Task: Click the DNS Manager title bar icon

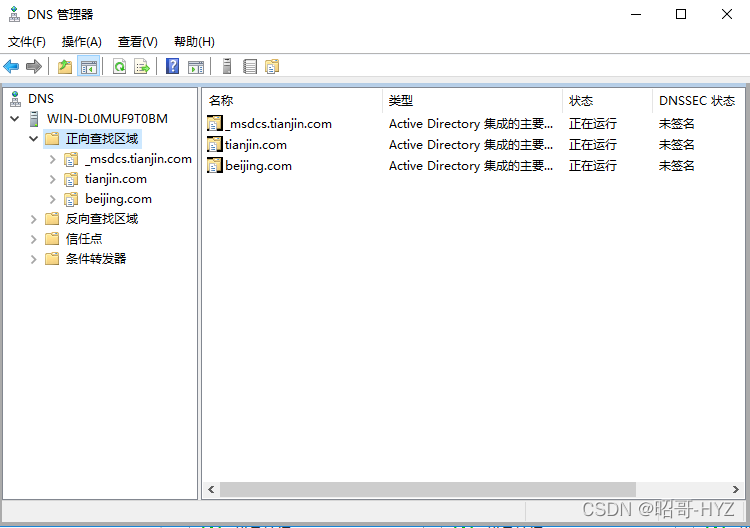Action: click(14, 14)
